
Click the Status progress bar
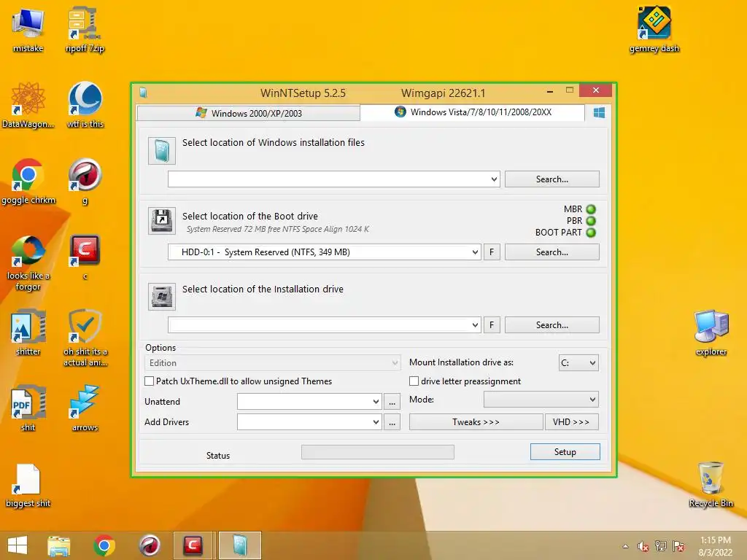click(378, 452)
